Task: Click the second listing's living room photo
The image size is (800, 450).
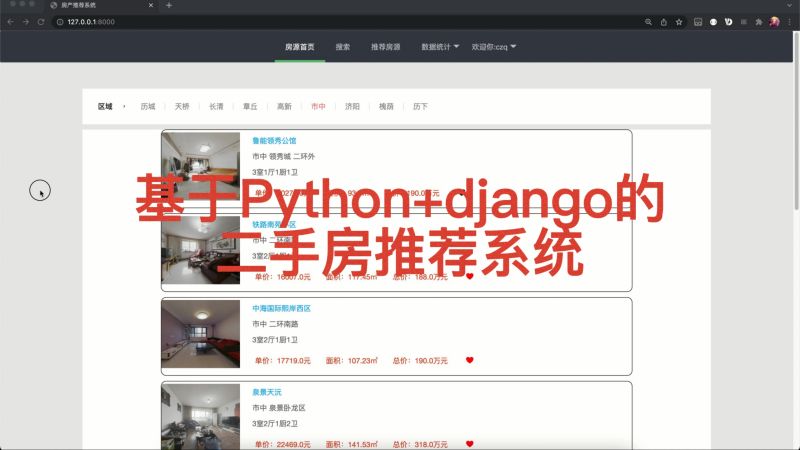Action: click(201, 250)
